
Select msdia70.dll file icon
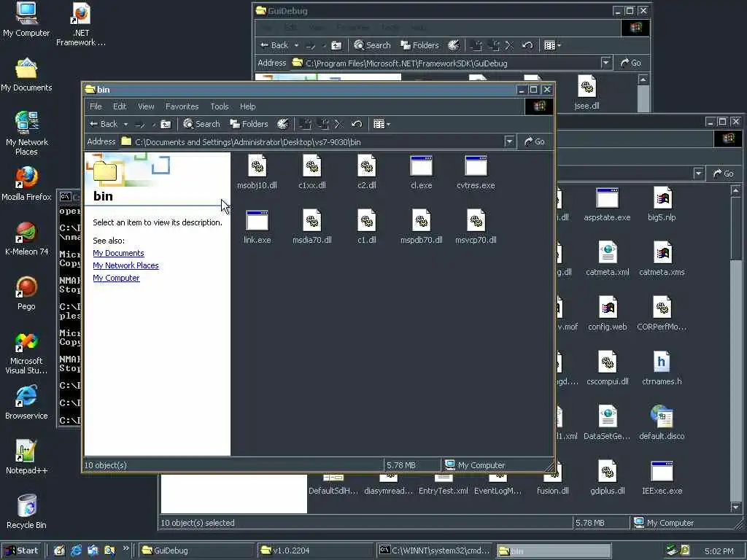312,221
